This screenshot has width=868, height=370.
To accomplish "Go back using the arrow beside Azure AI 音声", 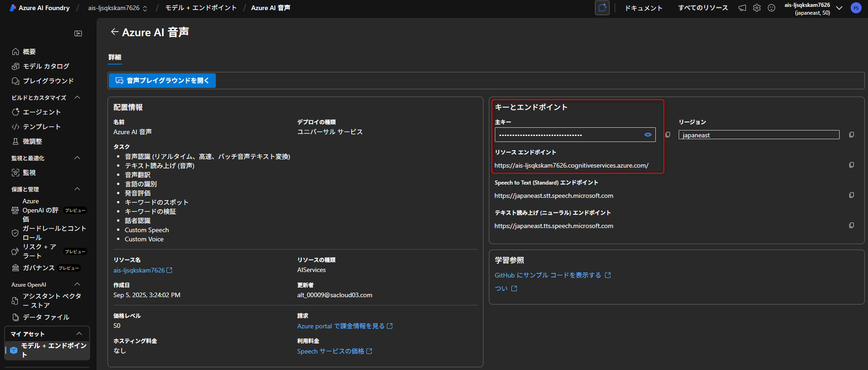I will pyautogui.click(x=114, y=32).
